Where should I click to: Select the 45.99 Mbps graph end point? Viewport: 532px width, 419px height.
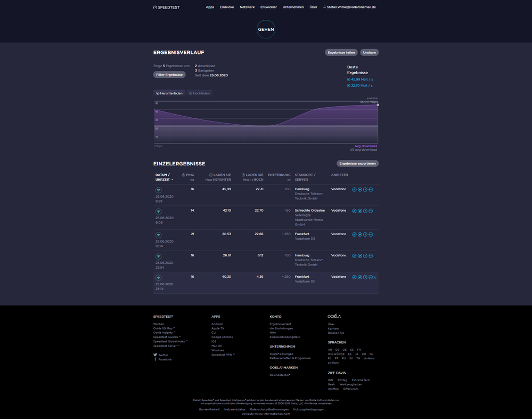pos(378,104)
